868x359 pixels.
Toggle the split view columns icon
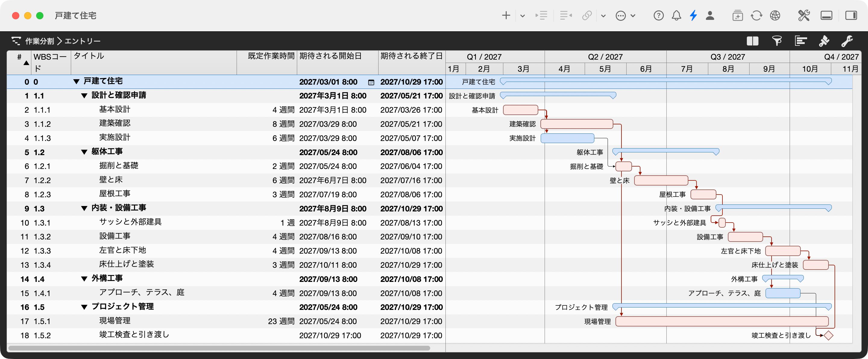752,41
